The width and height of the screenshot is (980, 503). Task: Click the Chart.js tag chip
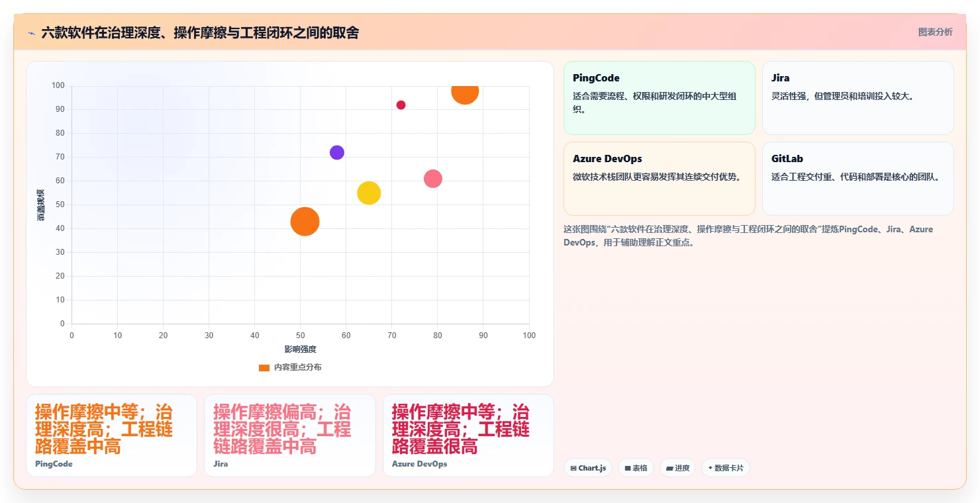tap(589, 468)
